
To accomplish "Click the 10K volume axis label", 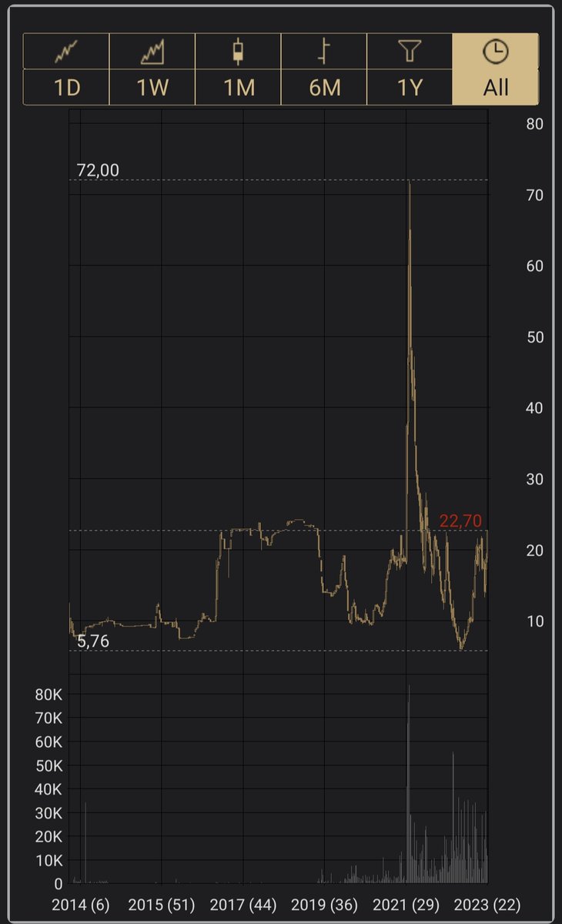I will point(49,860).
